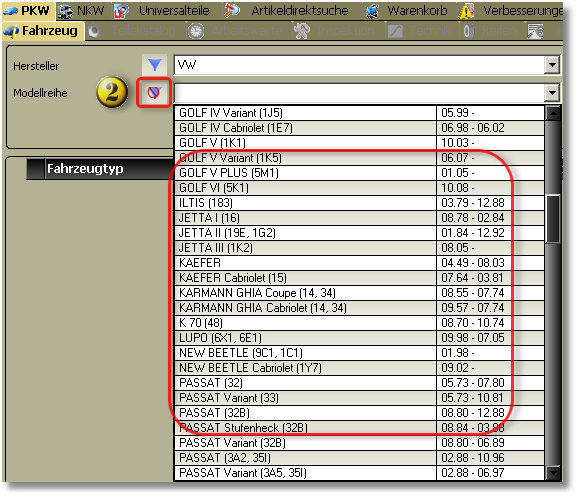
Task: Click the Universalteile icon
Action: click(121, 11)
